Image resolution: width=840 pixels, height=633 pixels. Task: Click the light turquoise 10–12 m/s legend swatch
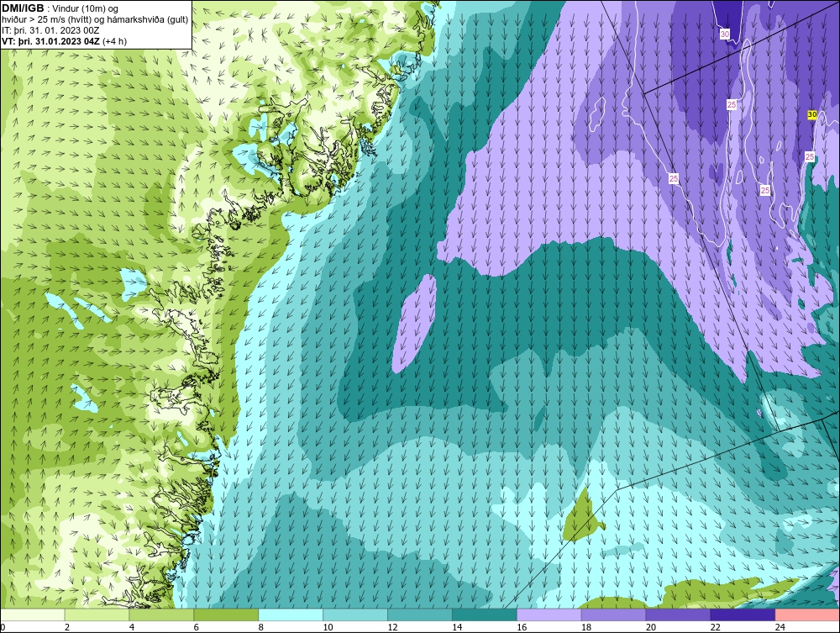[355, 615]
